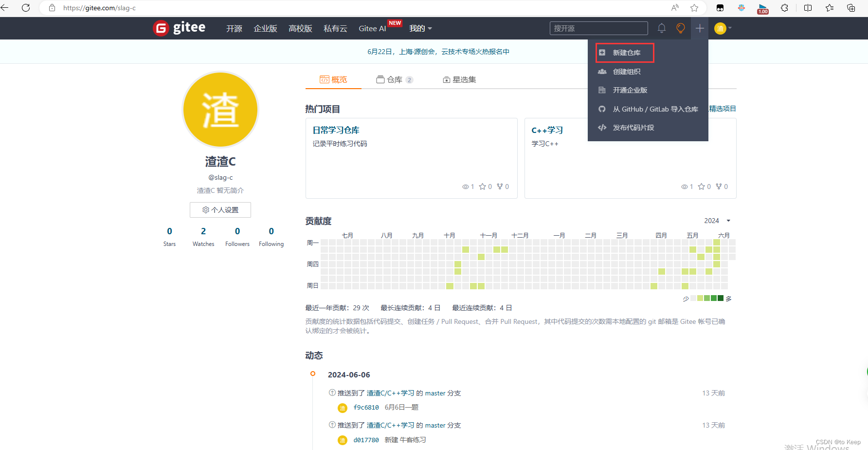Click the lightest gray legend swatch
Screen dimensions: 868x450
coord(693,298)
